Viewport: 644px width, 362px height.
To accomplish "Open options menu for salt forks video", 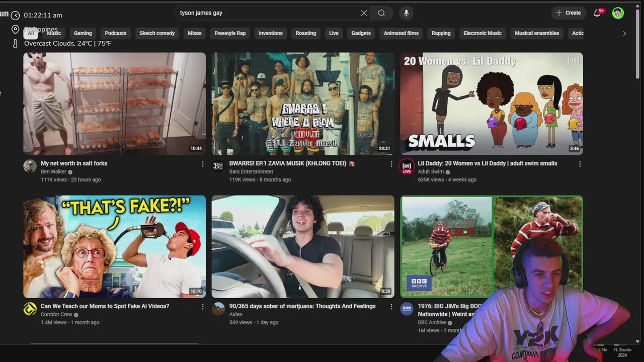I will point(203,164).
